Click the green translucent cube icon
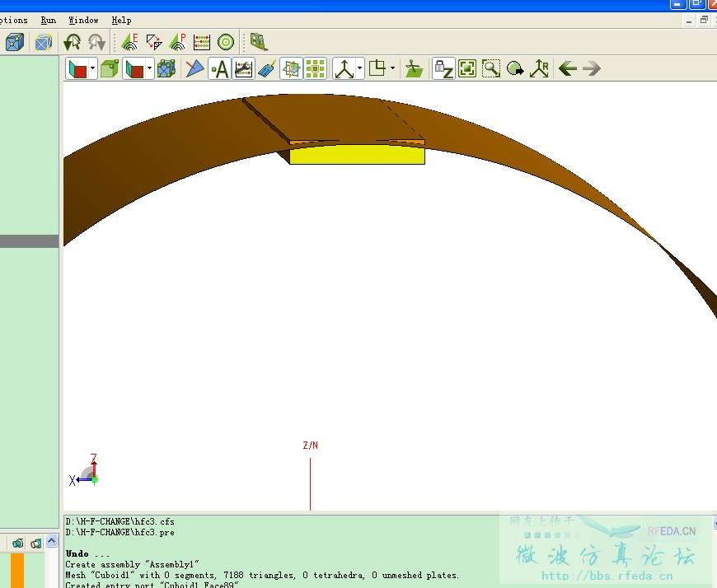 tap(110, 69)
